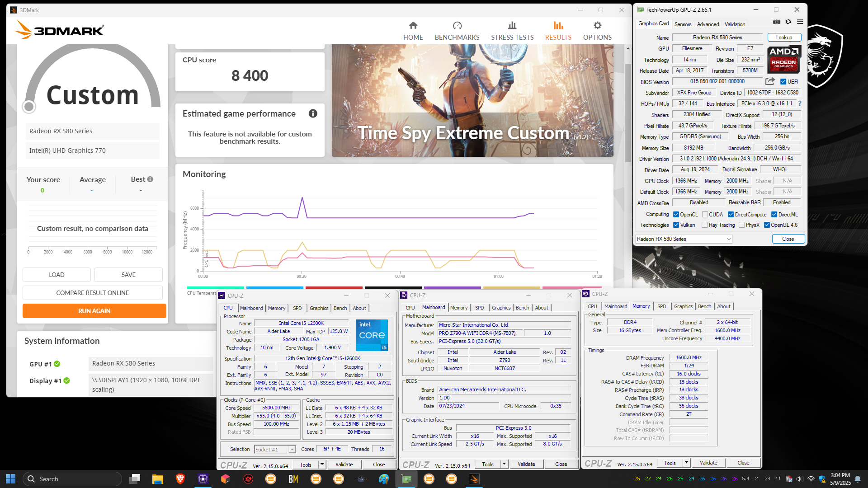Click the green check next to GPU #1
Screen dimensions: 868x488
coord(57,364)
